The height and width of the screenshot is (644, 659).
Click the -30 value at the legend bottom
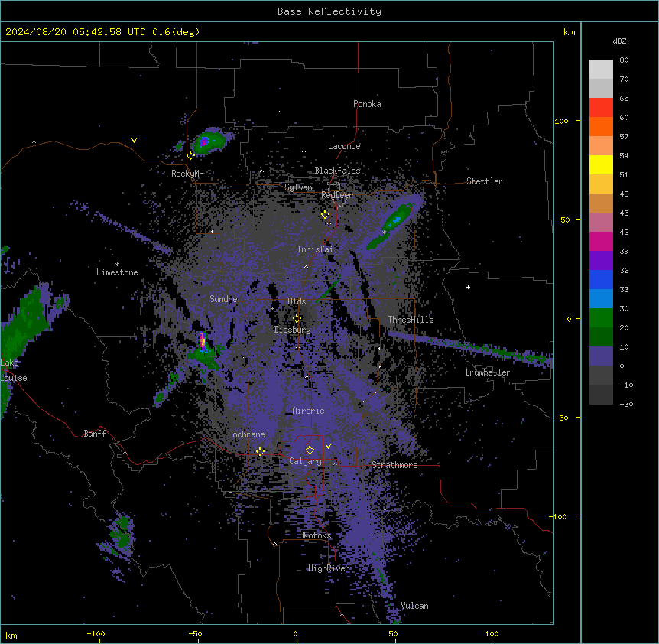coord(626,404)
